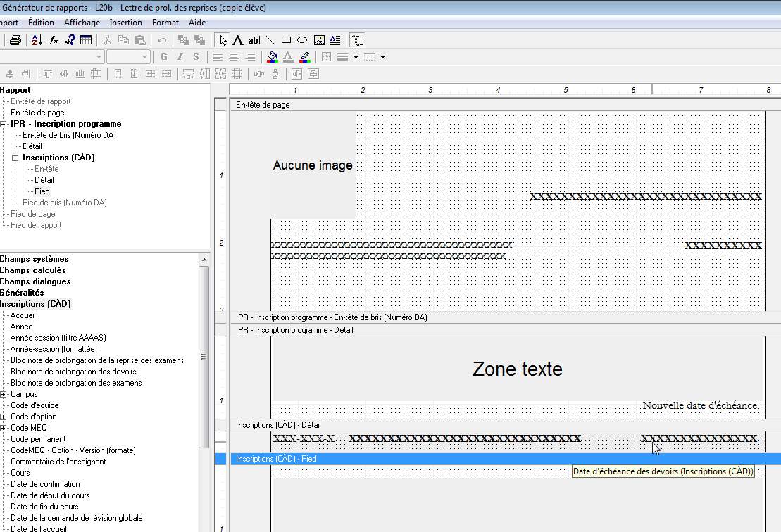The image size is (781, 532).
Task: Select the insert image tool
Action: (319, 40)
